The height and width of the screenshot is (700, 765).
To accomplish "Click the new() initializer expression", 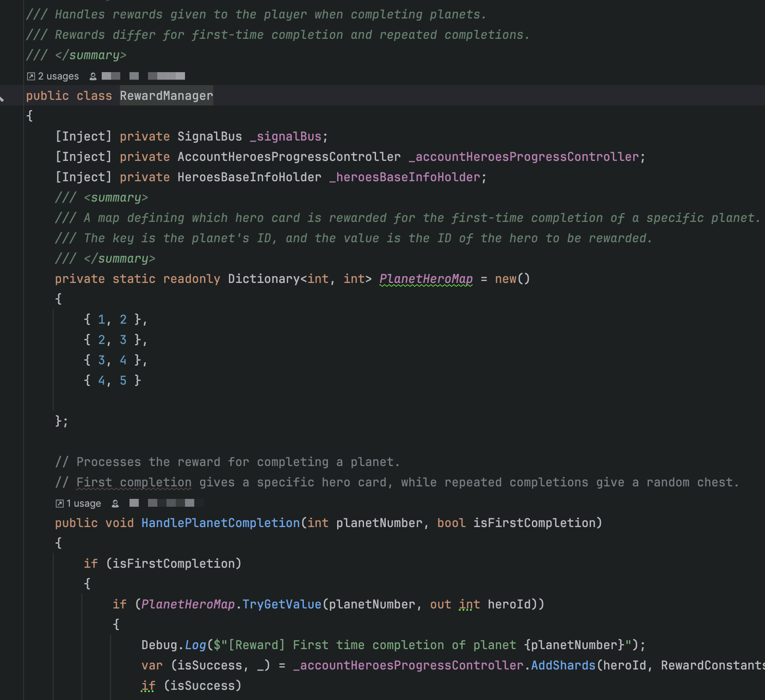I will click(512, 279).
